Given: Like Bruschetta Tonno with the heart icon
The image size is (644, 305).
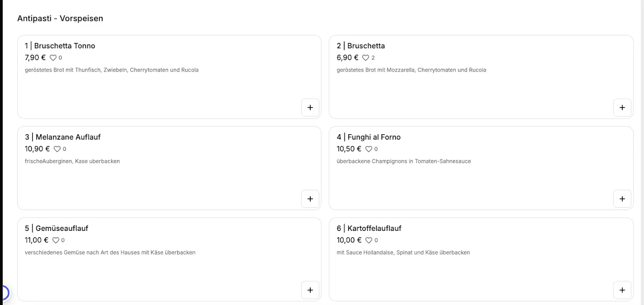Looking at the screenshot, I should pos(53,57).
